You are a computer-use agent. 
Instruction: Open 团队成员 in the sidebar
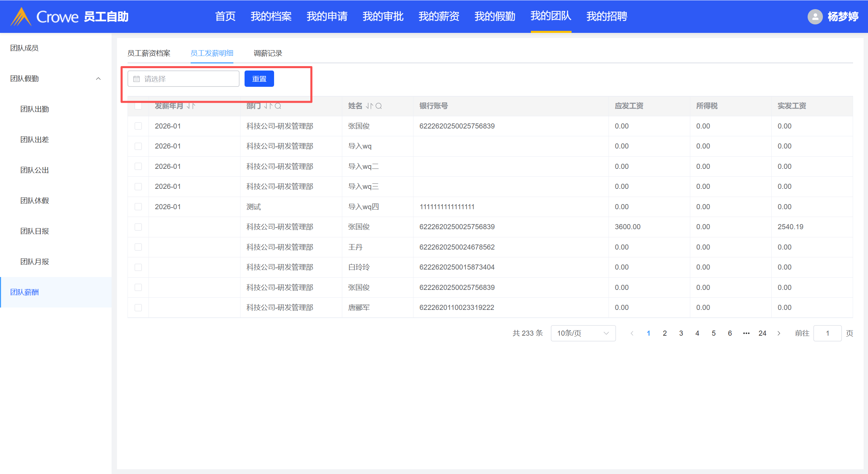(x=24, y=48)
